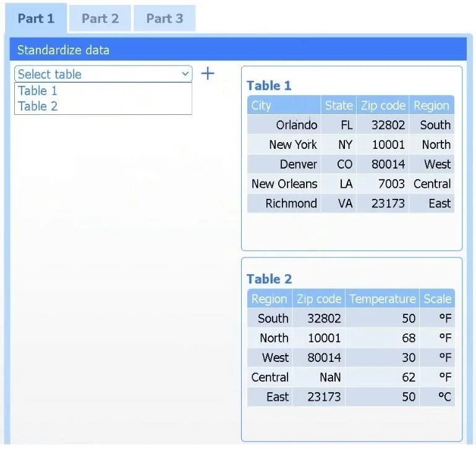Click the plus icon beside Select table
476x449 pixels.
[208, 73]
